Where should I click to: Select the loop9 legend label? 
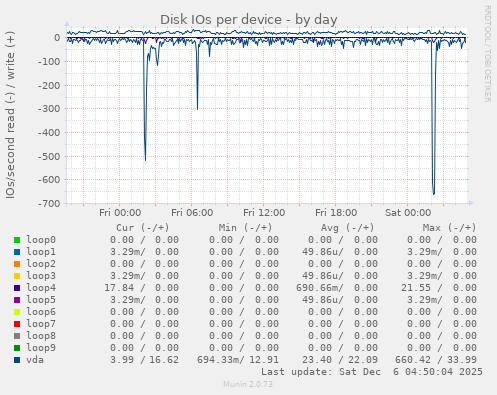coord(41,348)
